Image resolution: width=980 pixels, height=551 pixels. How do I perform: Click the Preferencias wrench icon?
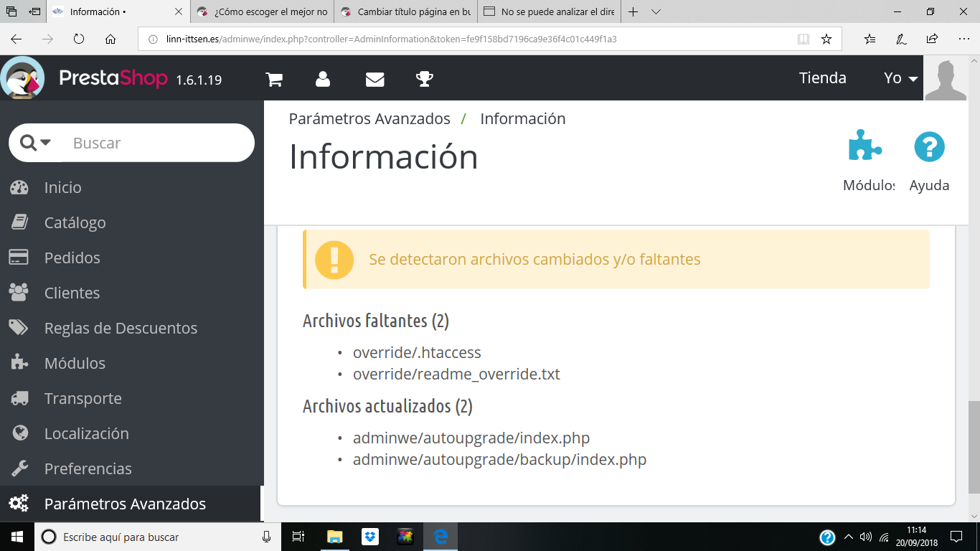click(19, 468)
